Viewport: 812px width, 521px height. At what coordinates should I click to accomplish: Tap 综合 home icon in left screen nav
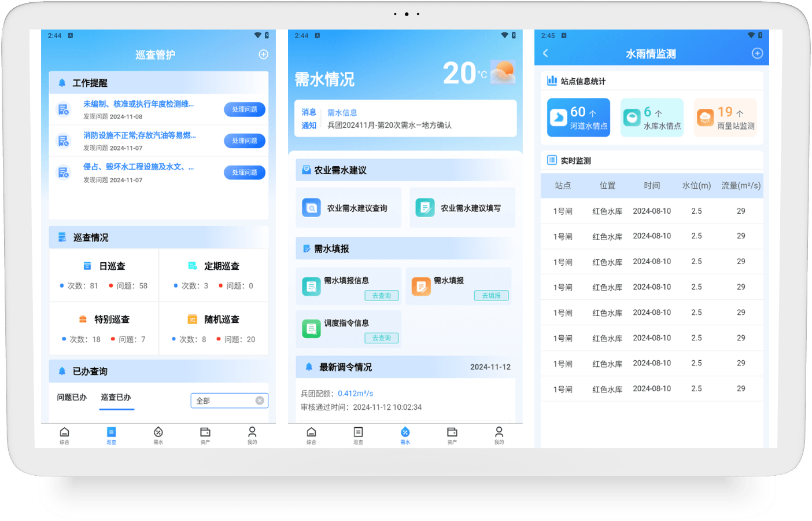(64, 432)
